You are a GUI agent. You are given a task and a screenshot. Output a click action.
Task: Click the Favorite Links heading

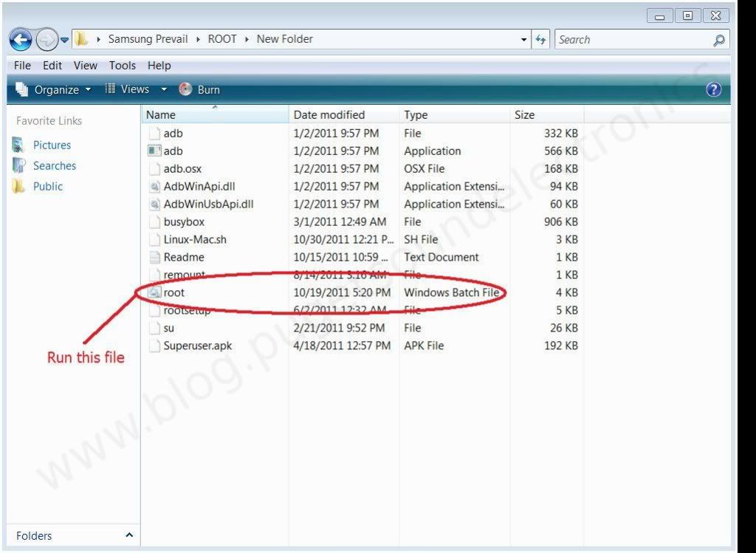click(x=49, y=121)
